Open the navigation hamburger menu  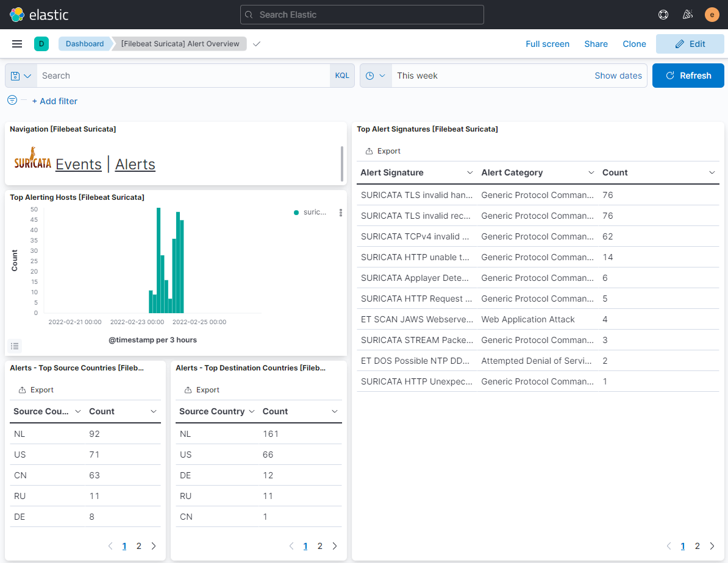(x=17, y=43)
